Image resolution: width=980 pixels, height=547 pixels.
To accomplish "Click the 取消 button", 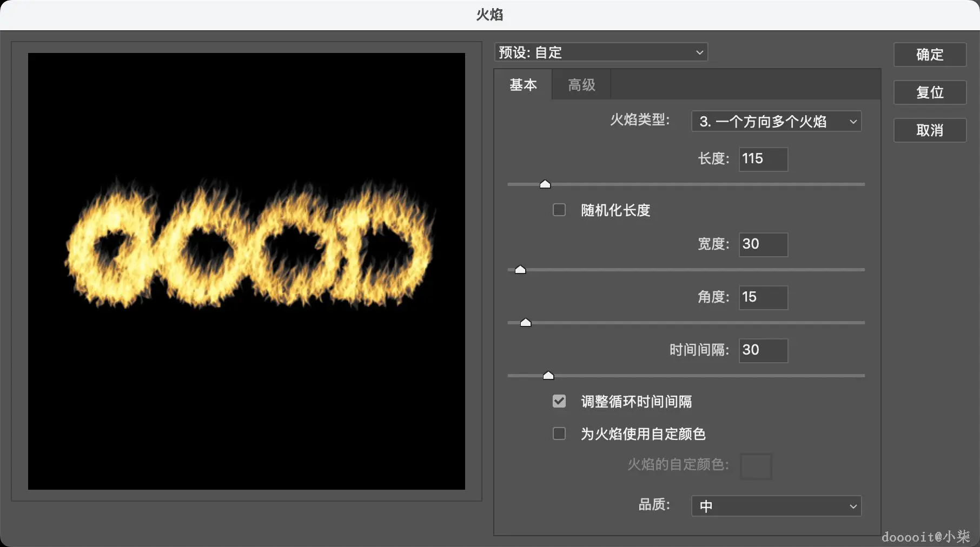I will pyautogui.click(x=929, y=130).
